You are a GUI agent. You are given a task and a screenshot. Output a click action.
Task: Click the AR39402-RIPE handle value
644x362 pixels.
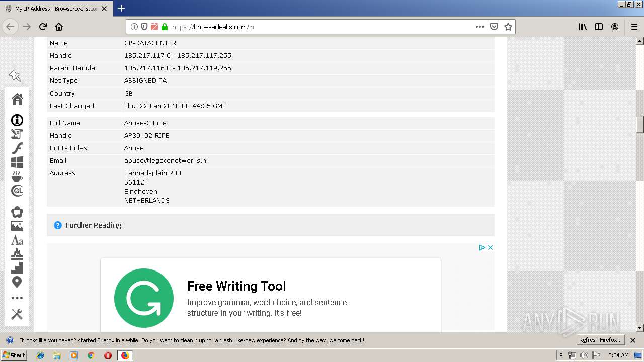point(147,136)
